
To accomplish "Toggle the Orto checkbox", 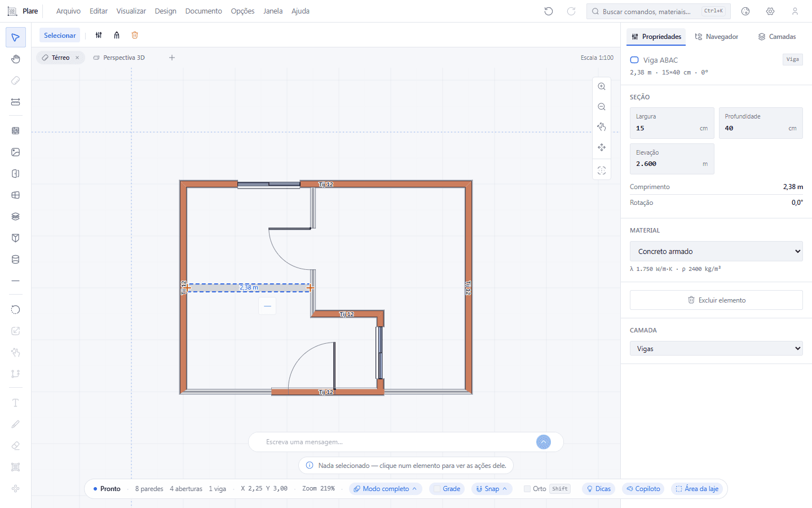I will coord(527,489).
